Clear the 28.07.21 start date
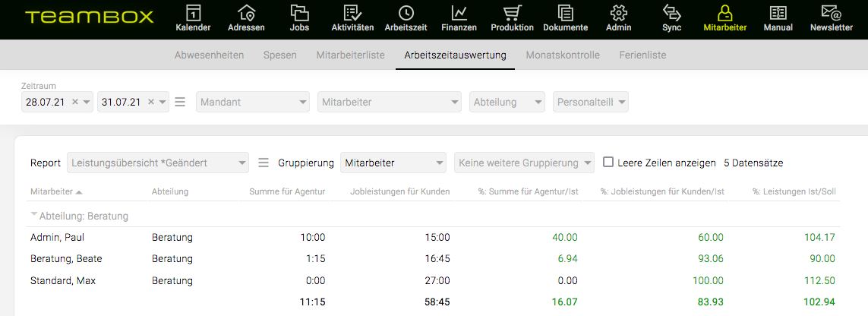Viewport: 868px width, 316px height. point(75,103)
